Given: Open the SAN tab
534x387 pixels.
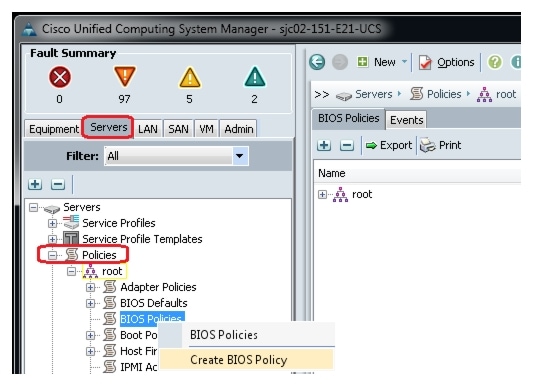Looking at the screenshot, I should pos(178,129).
